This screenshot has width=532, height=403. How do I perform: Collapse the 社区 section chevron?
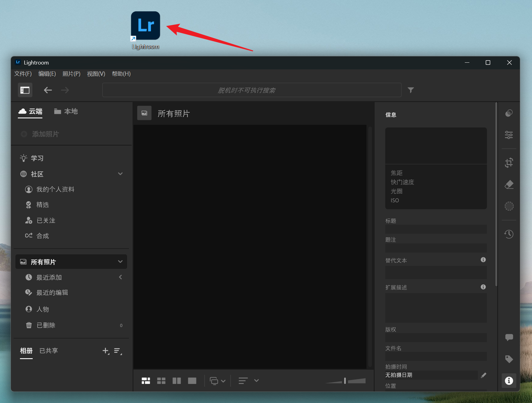[x=120, y=174]
